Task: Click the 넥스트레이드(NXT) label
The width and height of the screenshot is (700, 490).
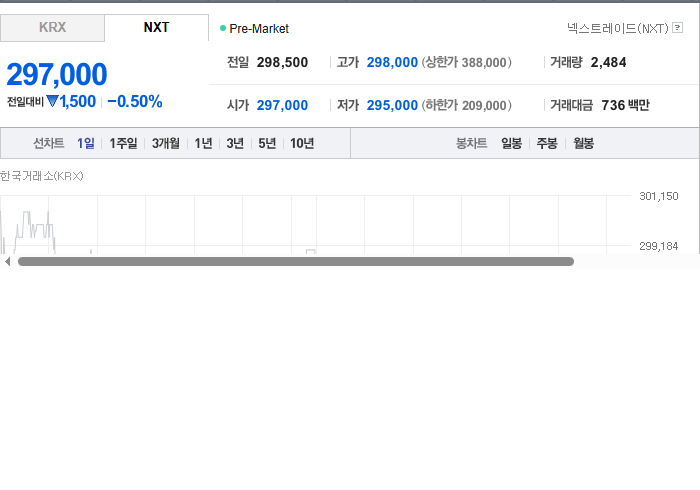Action: [x=618, y=28]
